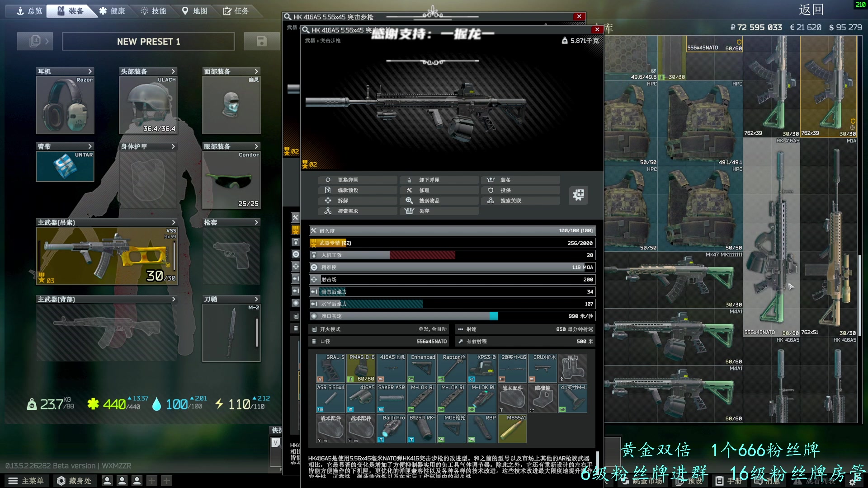Viewport: 868px width, 488px height.
Task: Open the 任务 tasks tab
Action: [x=236, y=11]
